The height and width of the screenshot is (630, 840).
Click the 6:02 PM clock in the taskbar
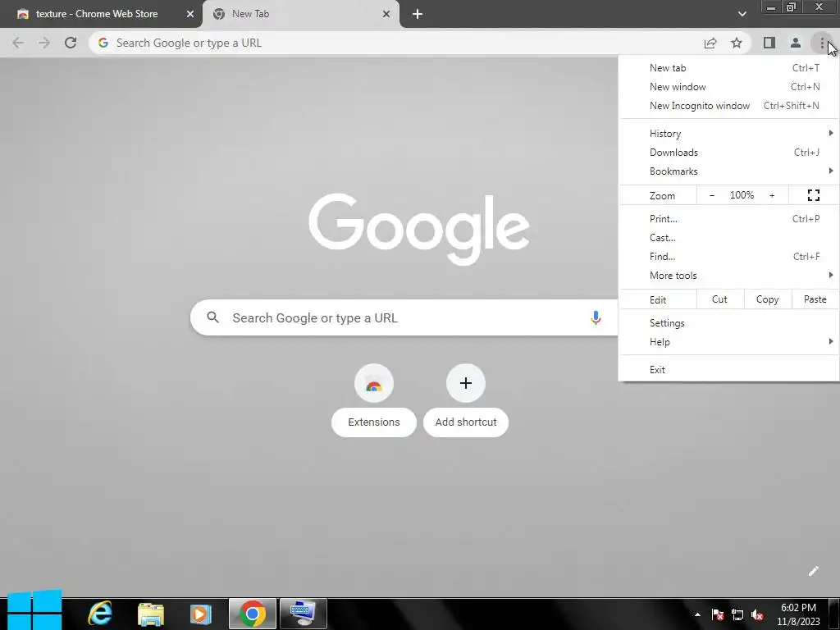point(798,608)
